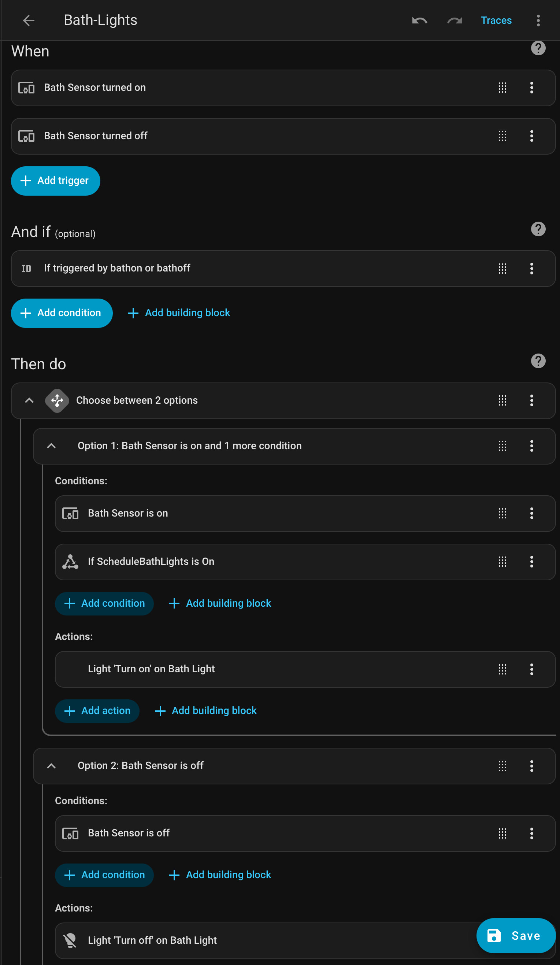560x965 pixels.
Task: Click the light-off icon on Turn off action
Action: point(70,940)
